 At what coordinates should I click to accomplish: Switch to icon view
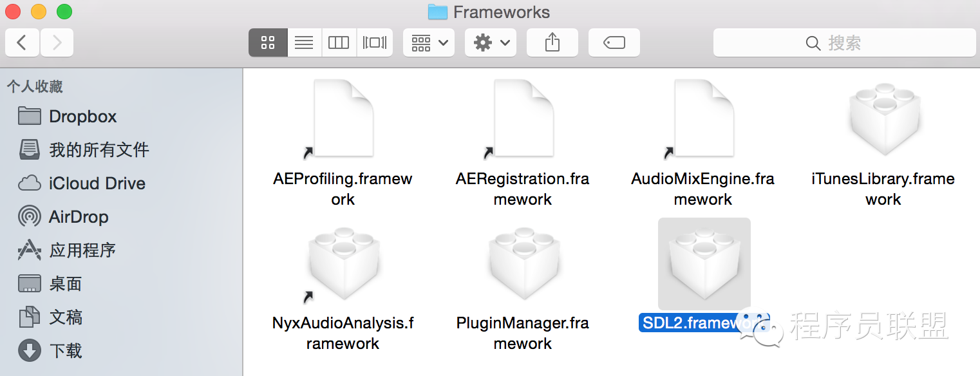coord(268,42)
